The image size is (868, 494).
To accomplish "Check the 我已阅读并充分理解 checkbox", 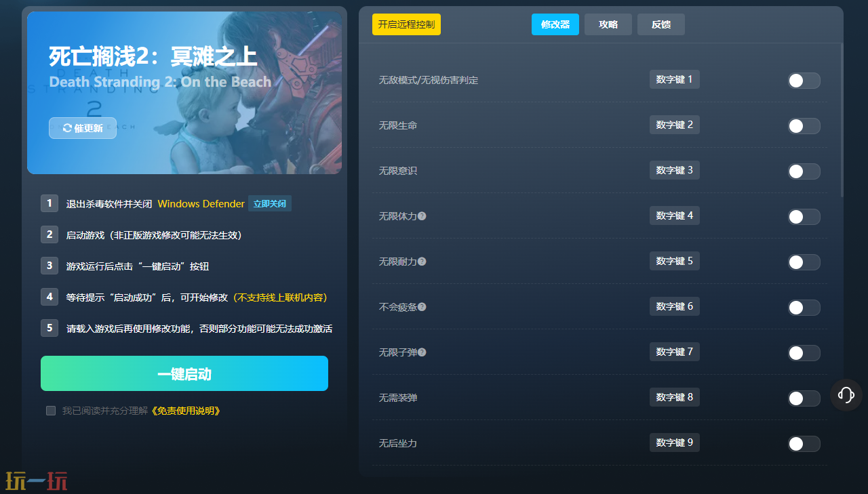I will point(51,411).
